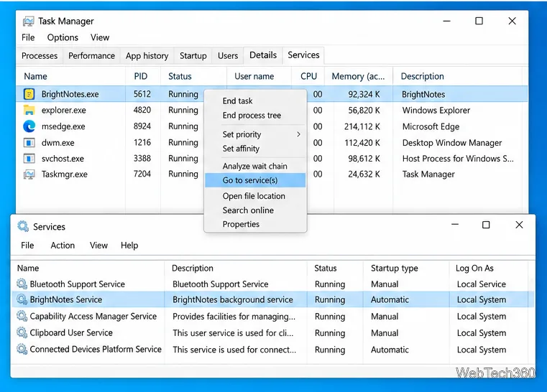The height and width of the screenshot is (392, 547).
Task: Click the Task Manager title bar icon
Action: point(28,22)
